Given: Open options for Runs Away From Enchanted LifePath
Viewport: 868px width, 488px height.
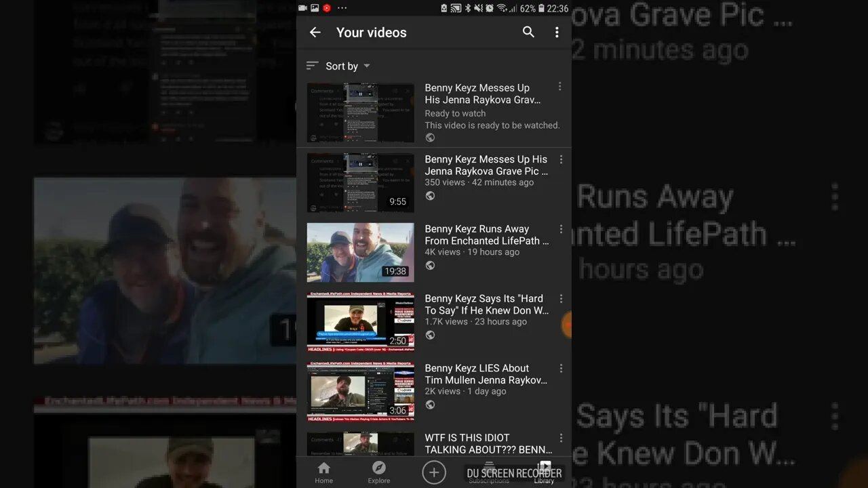Looking at the screenshot, I should 561,229.
